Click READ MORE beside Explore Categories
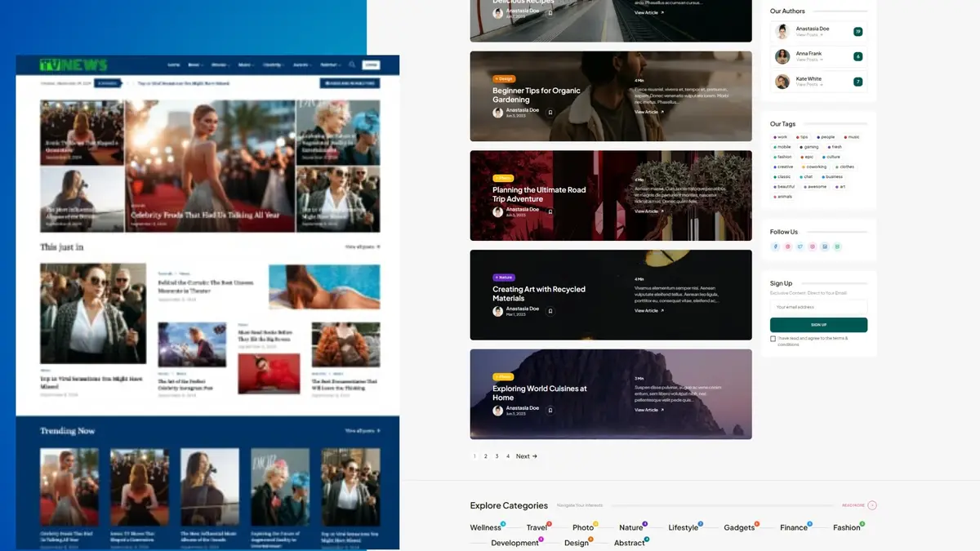This screenshot has height=551, width=980. (x=853, y=505)
